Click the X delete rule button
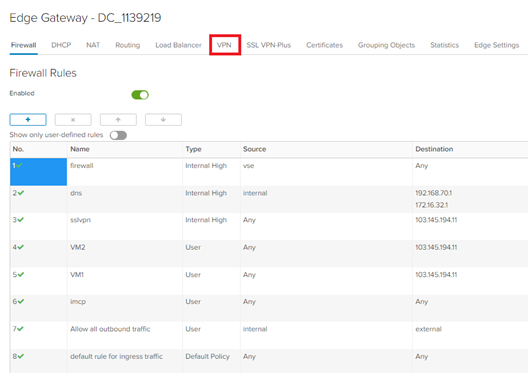 (73, 120)
